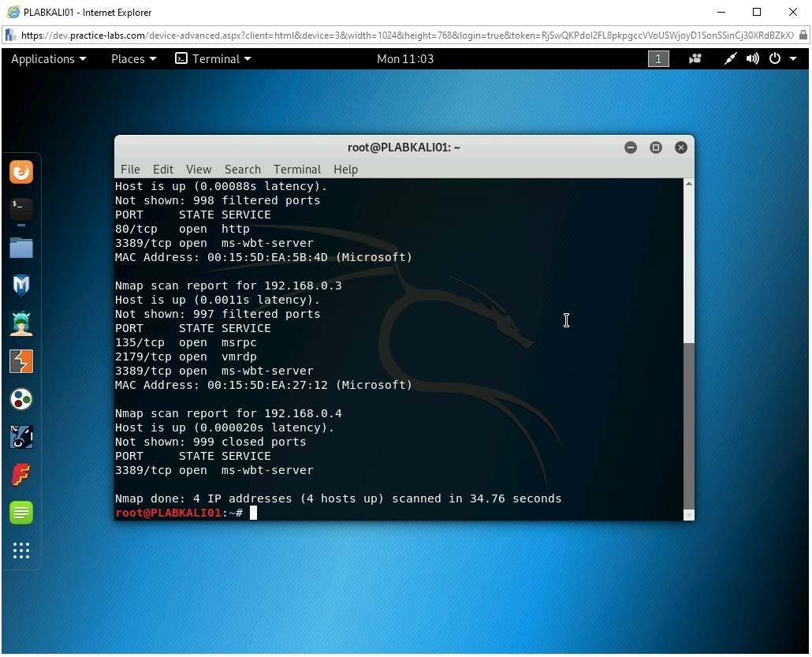
Task: Launch Metasploit Framework from the dock
Action: pyautogui.click(x=21, y=285)
